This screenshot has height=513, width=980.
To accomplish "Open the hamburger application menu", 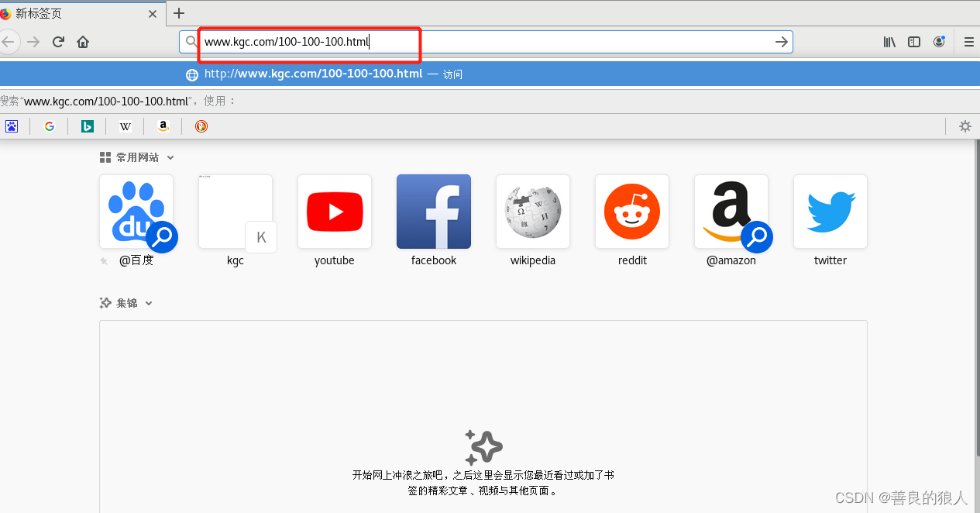I will [968, 42].
